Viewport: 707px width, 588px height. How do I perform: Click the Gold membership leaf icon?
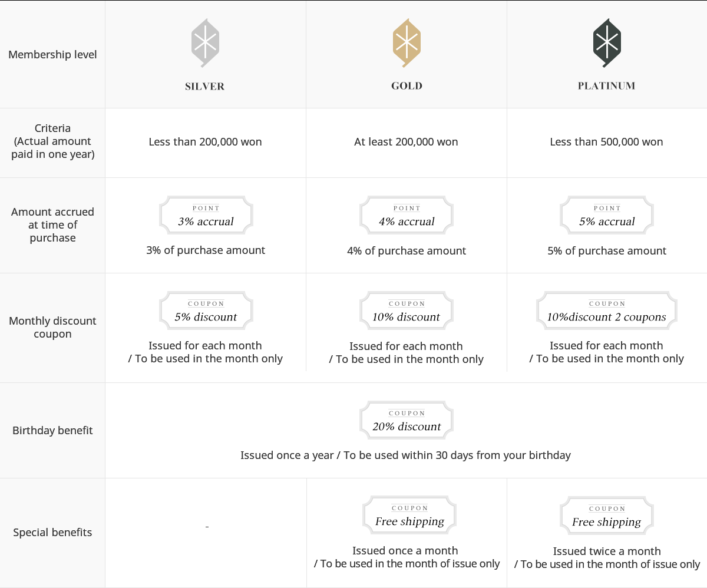(x=407, y=42)
